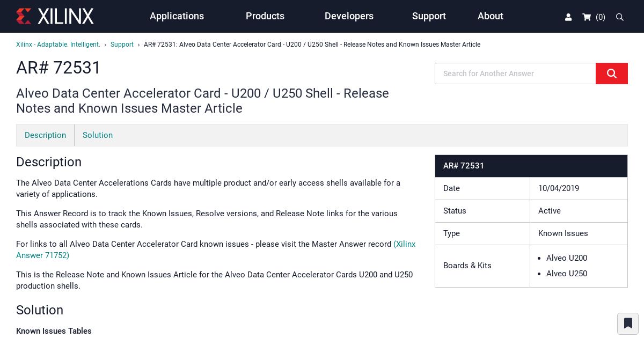Click the header search magnifier icon
This screenshot has width=644, height=338.
pos(619,17)
